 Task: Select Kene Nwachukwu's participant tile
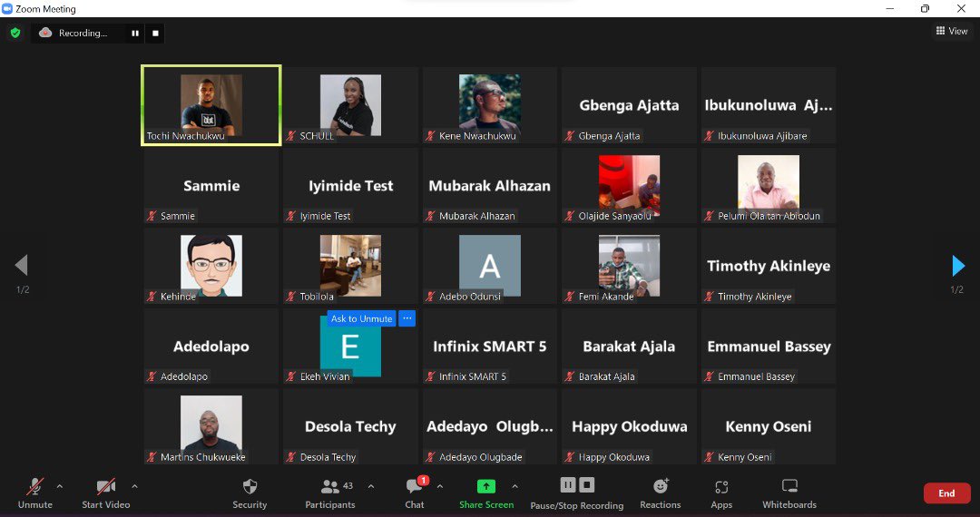(x=490, y=105)
